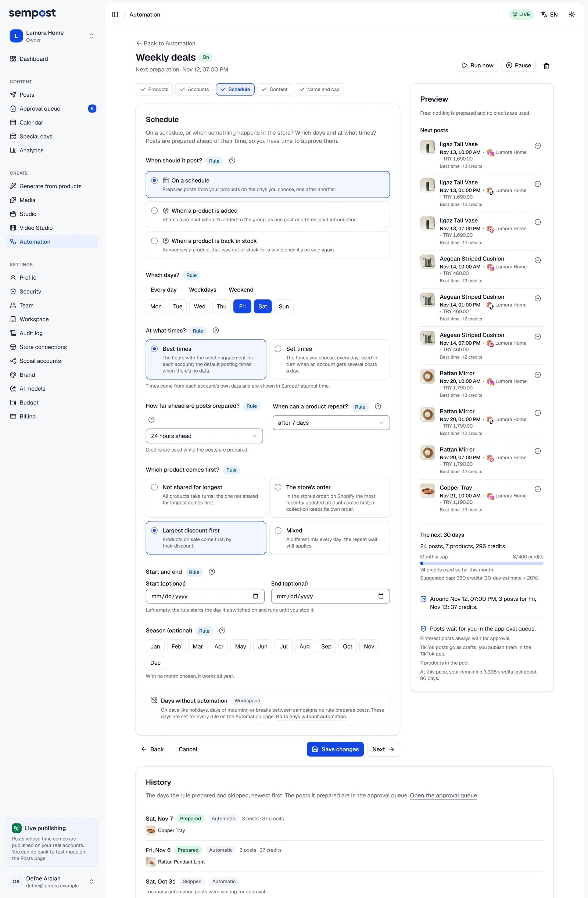Open 24 hours ahead dropdown
This screenshot has height=898, width=588.
pyautogui.click(x=204, y=436)
